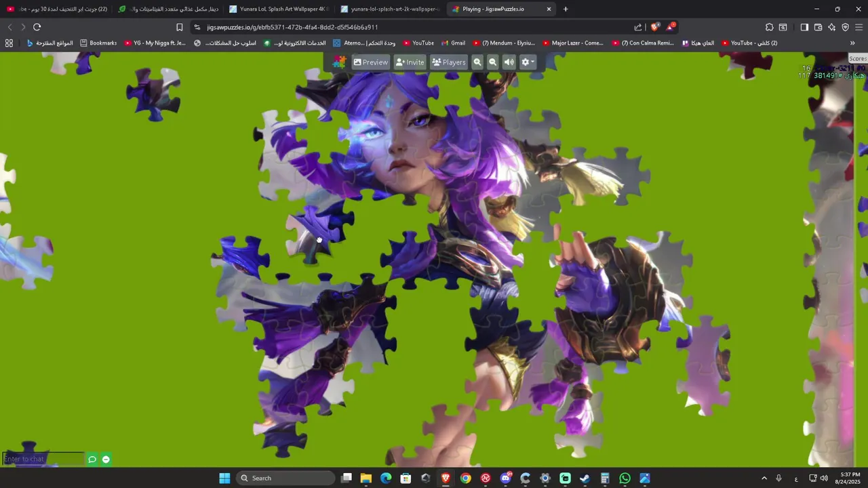Go back to the previous page
The image size is (868, 488).
pyautogui.click(x=9, y=27)
